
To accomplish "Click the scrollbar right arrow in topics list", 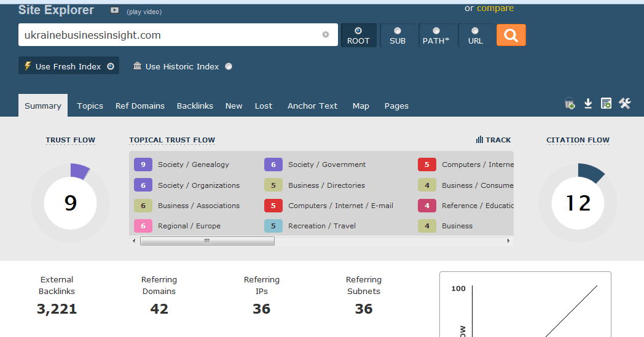I will [508, 241].
